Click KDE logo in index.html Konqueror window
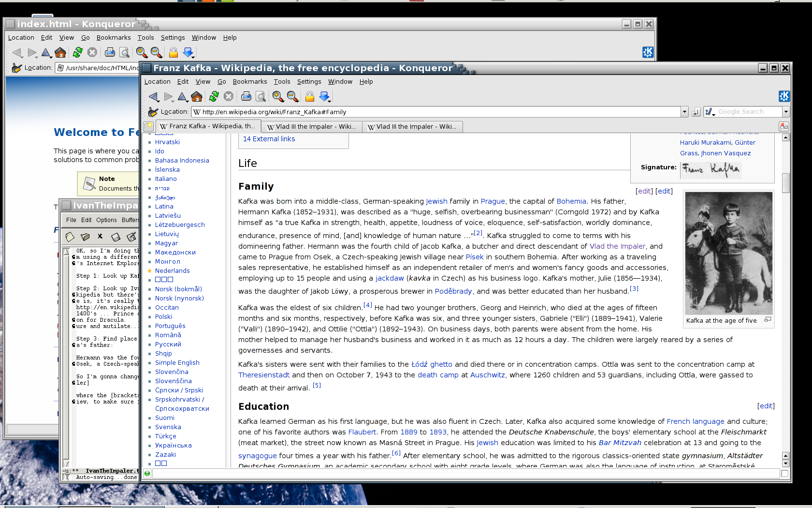 click(648, 52)
